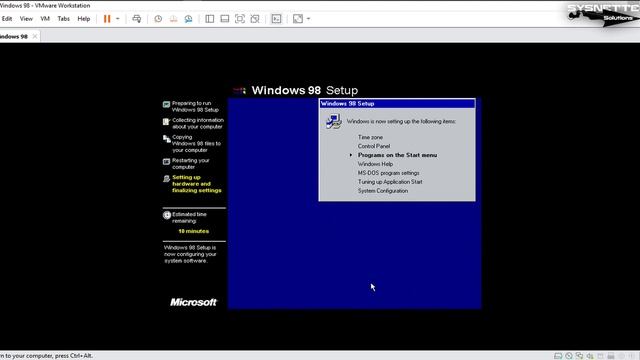Open power options dropdown beside pause

point(118,19)
